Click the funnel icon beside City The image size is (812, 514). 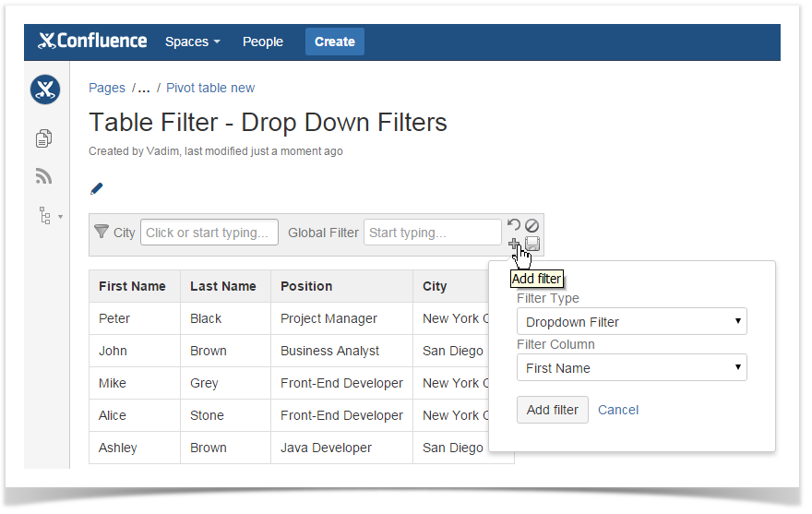point(101,233)
